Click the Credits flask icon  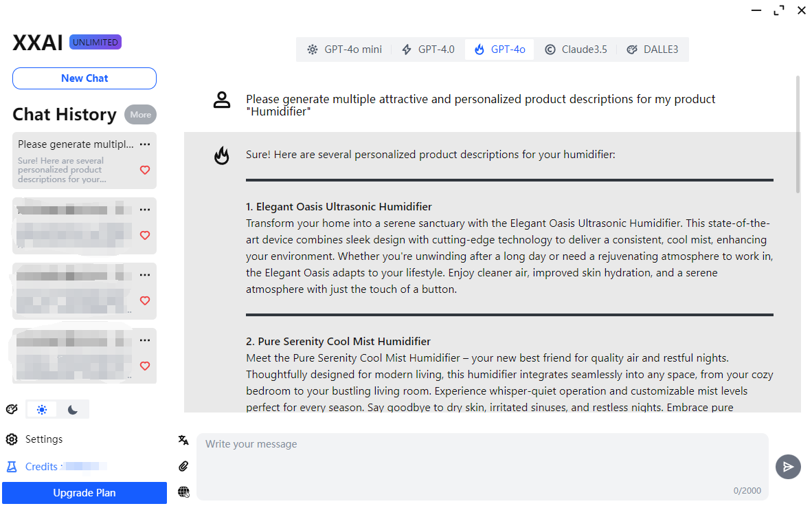(x=12, y=467)
